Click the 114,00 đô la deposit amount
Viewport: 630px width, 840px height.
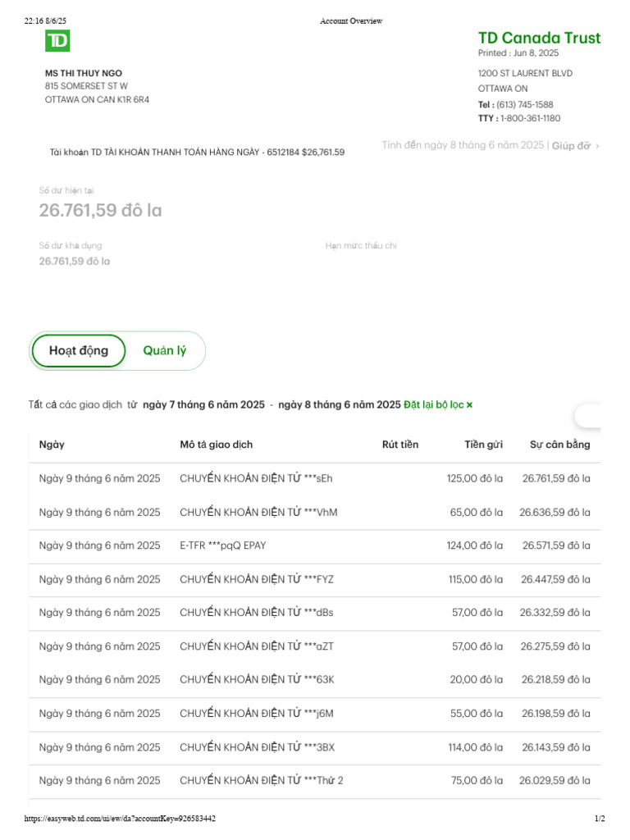pyautogui.click(x=476, y=748)
